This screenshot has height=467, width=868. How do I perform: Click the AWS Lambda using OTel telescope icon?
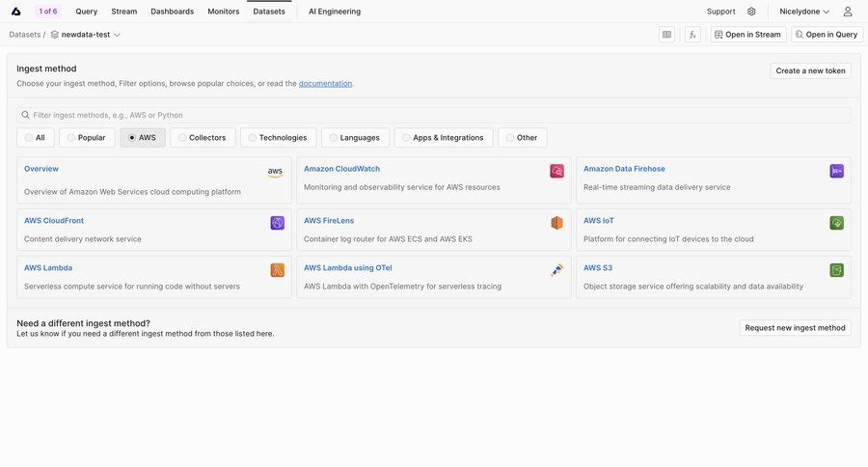click(x=556, y=270)
